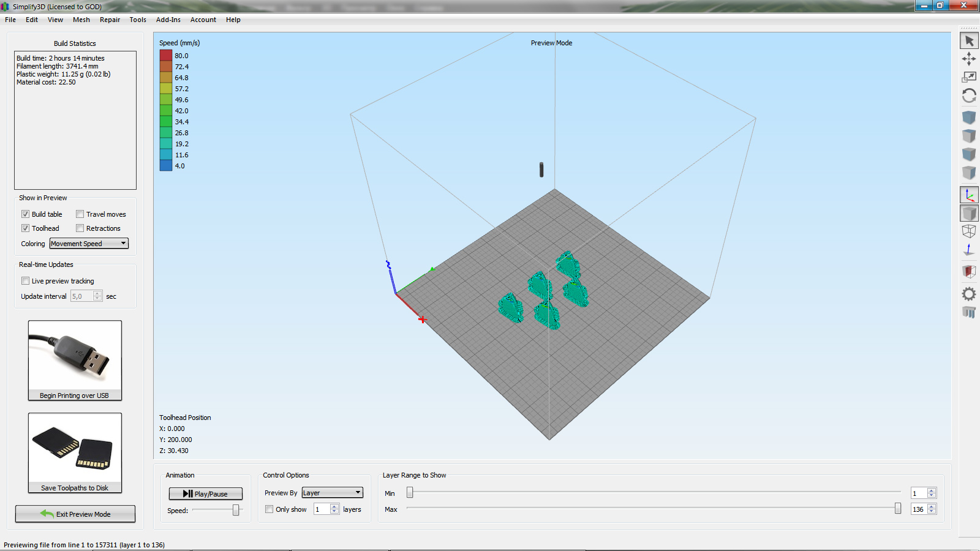This screenshot has width=980, height=551.
Task: Choose the move/translate model tool
Action: 969,59
